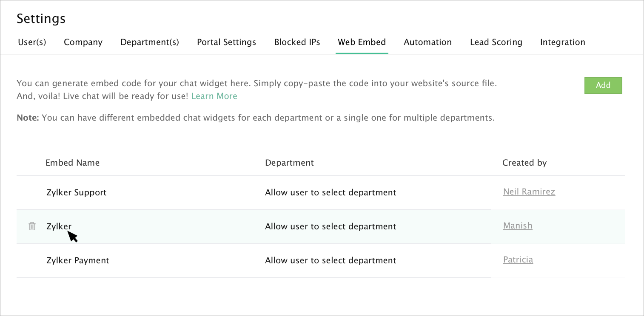Viewport: 644px width, 316px height.
Task: Go to the Integration tab
Action: (562, 42)
